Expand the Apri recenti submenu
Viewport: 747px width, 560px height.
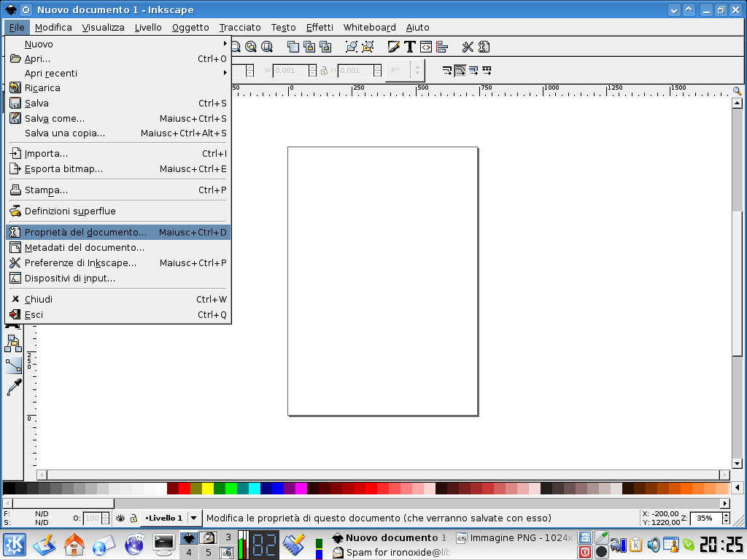117,73
